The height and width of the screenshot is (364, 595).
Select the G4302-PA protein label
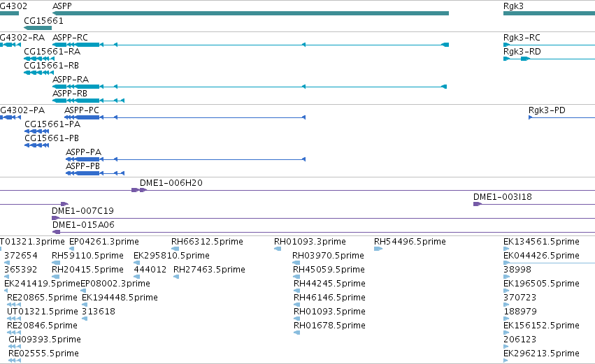[x=22, y=110]
